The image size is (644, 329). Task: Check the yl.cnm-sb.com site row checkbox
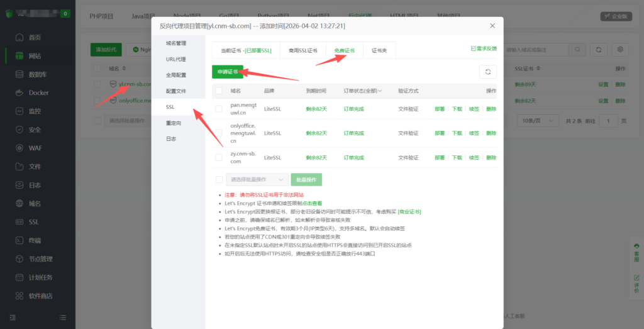[97, 84]
